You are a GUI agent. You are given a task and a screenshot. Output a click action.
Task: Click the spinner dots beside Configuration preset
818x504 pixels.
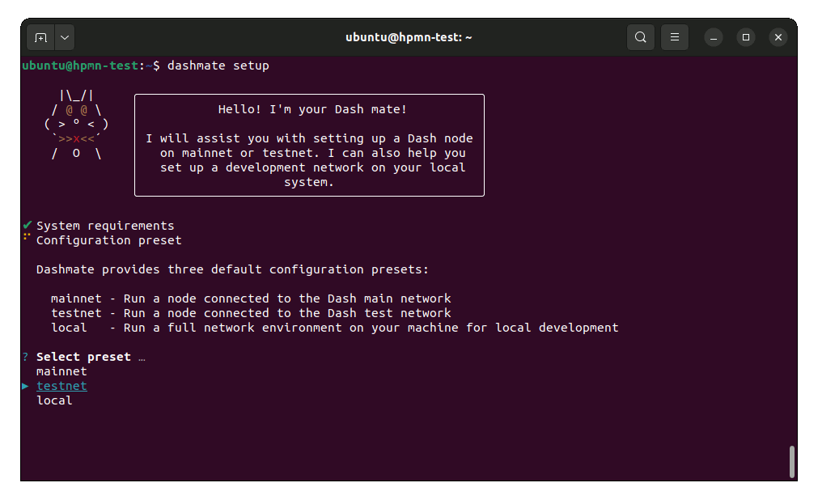click(27, 237)
